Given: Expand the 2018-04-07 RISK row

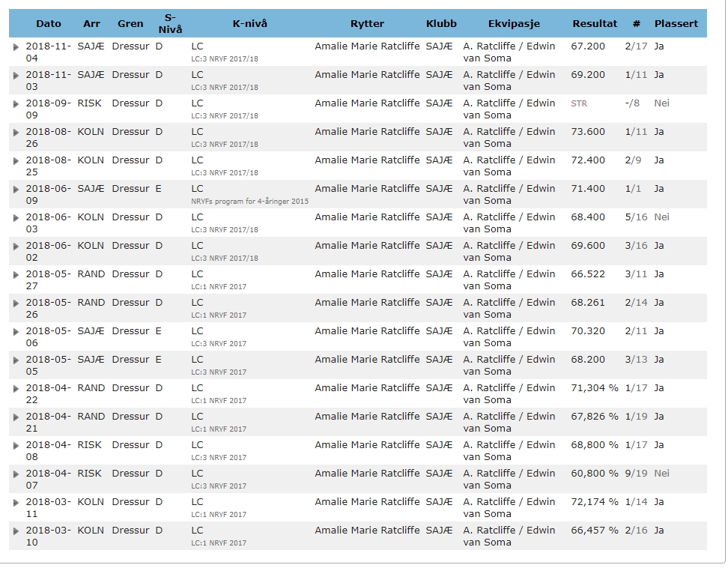Looking at the screenshot, I should [x=16, y=474].
